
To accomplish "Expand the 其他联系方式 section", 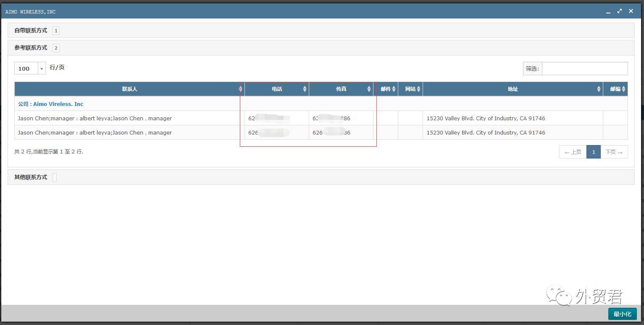I will click(321, 177).
